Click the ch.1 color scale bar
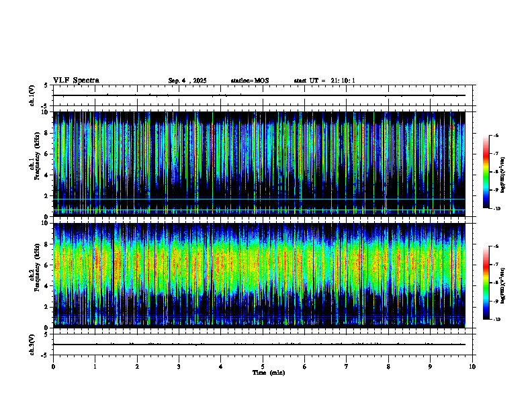This screenshot has width=532, height=411. [486, 172]
